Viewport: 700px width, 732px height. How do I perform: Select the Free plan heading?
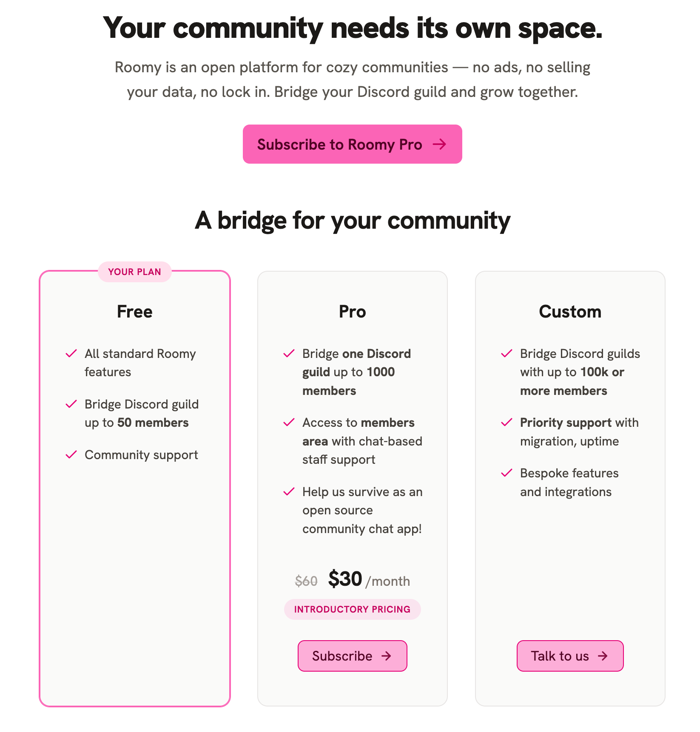point(134,312)
